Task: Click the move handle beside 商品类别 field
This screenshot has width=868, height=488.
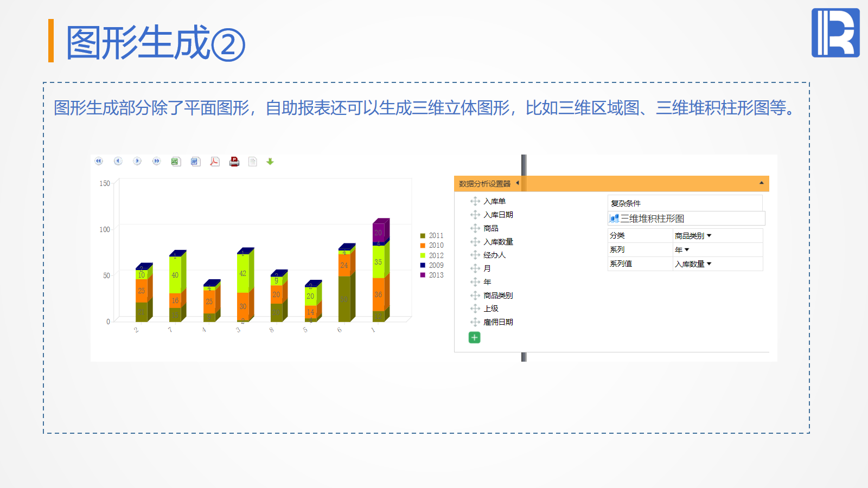Action: pos(475,296)
